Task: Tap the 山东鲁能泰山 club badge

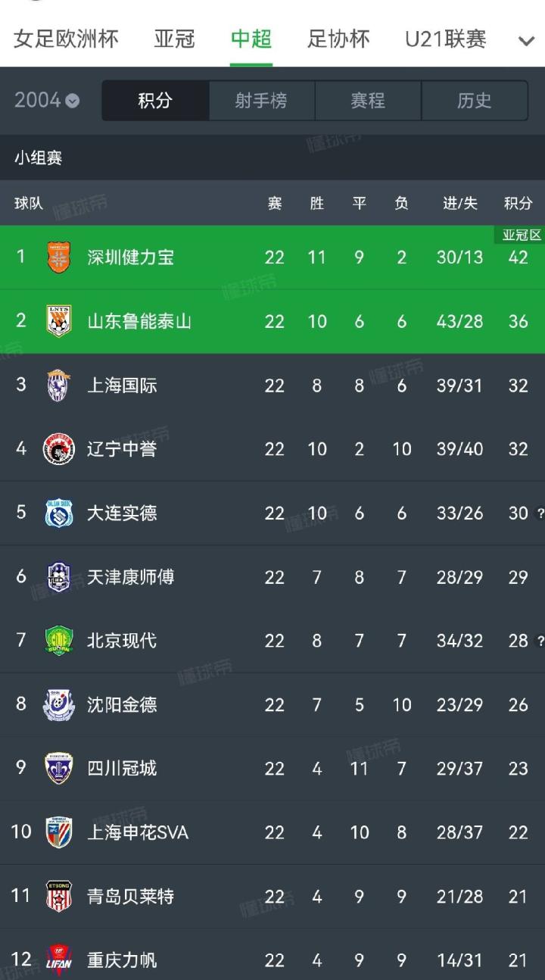Action: click(x=58, y=321)
